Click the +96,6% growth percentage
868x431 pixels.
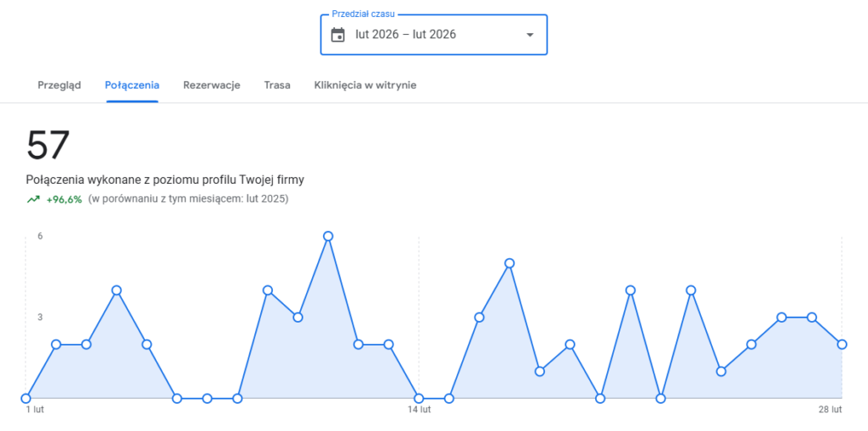click(x=64, y=200)
